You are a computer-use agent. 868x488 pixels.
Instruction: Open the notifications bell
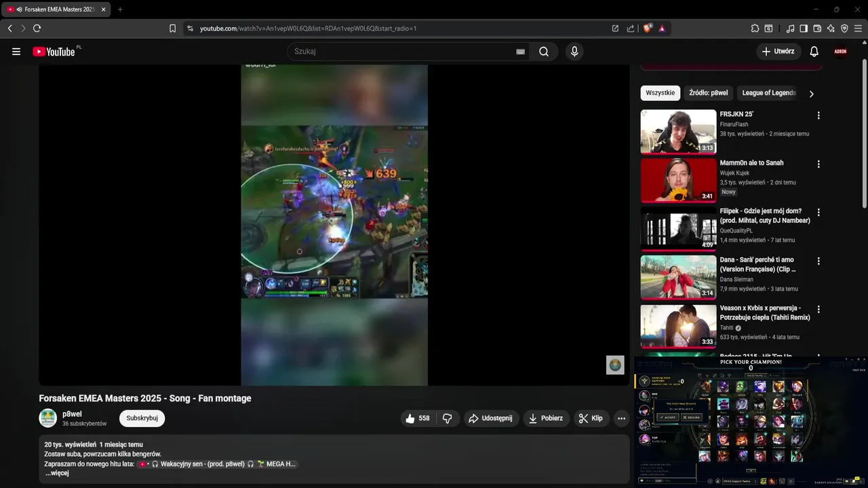(814, 52)
